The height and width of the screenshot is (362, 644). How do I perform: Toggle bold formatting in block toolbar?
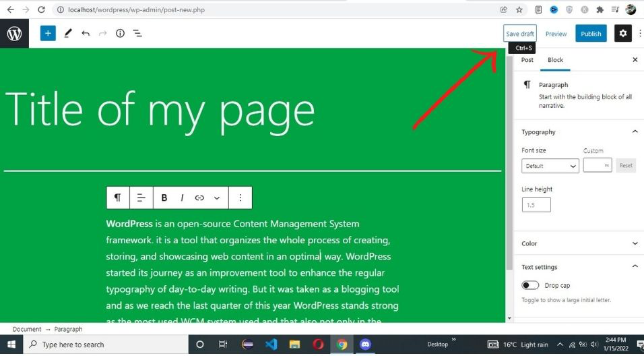point(164,198)
